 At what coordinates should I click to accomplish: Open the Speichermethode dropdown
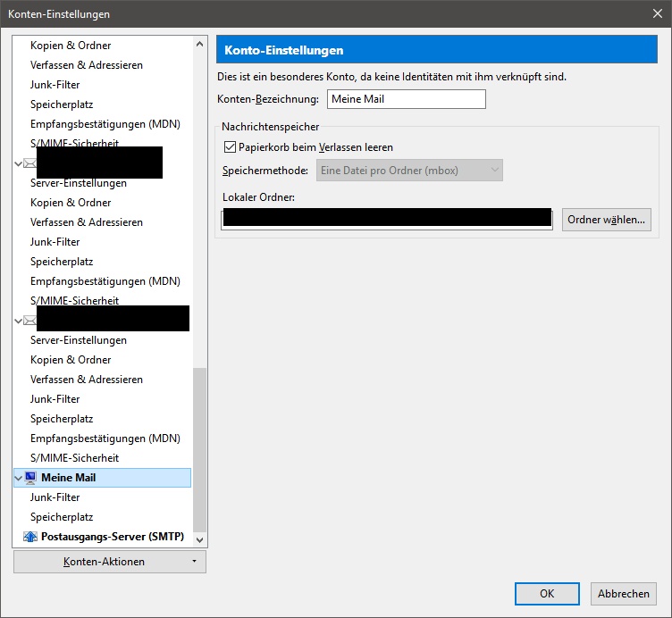[x=409, y=171]
